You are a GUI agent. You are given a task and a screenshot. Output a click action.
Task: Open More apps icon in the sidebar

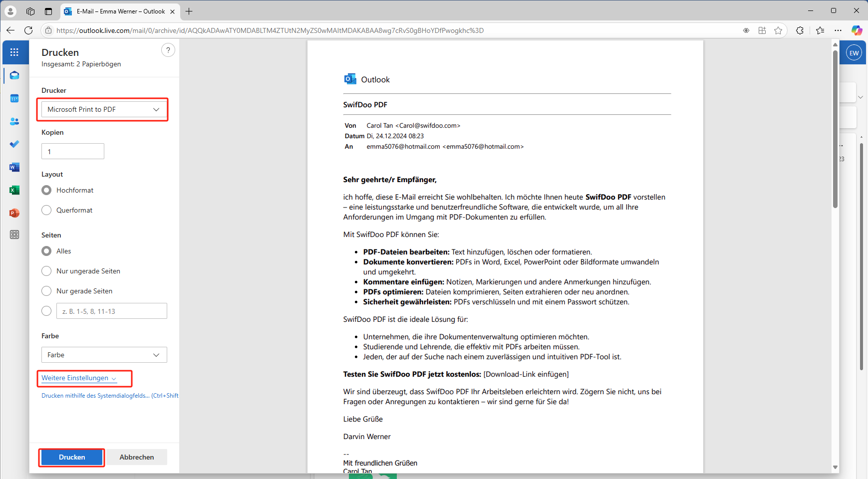click(x=14, y=235)
